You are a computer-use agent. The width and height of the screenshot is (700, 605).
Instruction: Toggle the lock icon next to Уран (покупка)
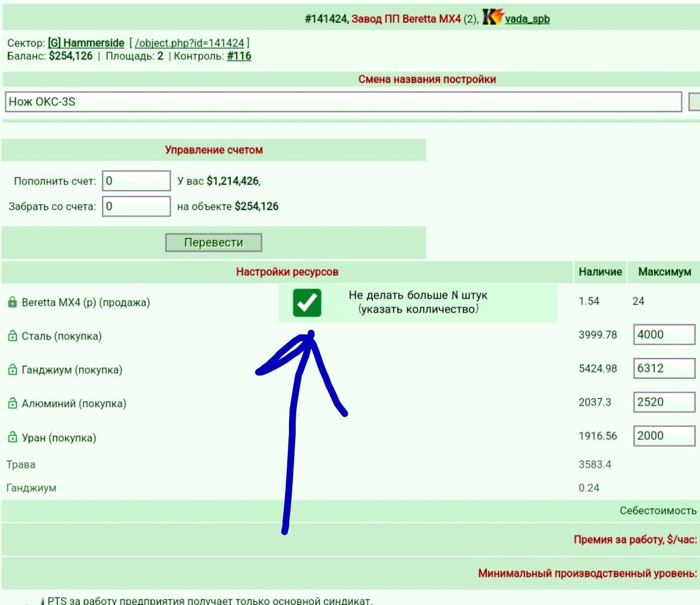[12, 438]
